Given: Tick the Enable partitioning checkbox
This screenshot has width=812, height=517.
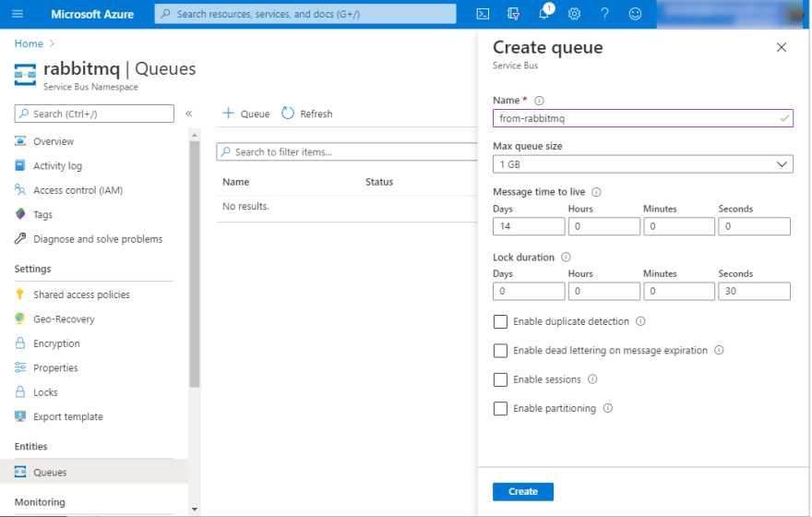Looking at the screenshot, I should pyautogui.click(x=500, y=409).
